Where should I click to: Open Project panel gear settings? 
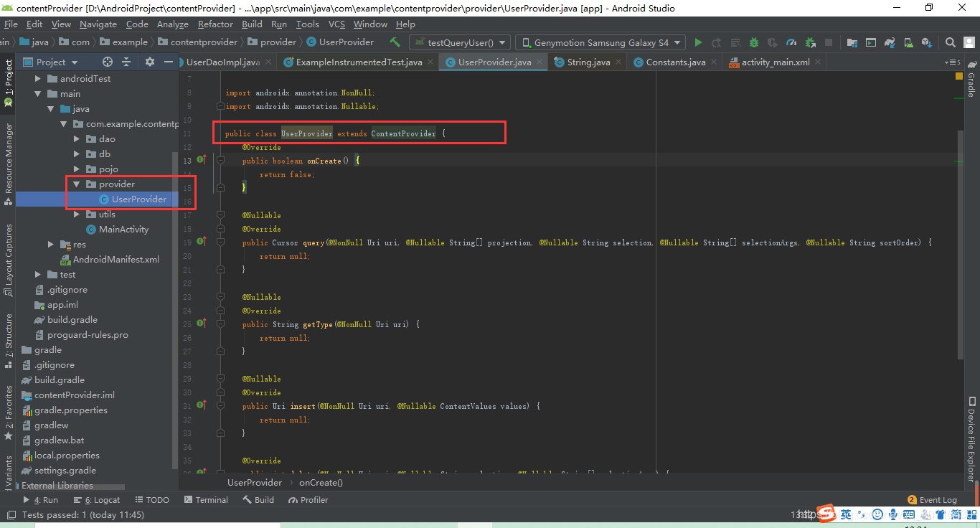(149, 62)
